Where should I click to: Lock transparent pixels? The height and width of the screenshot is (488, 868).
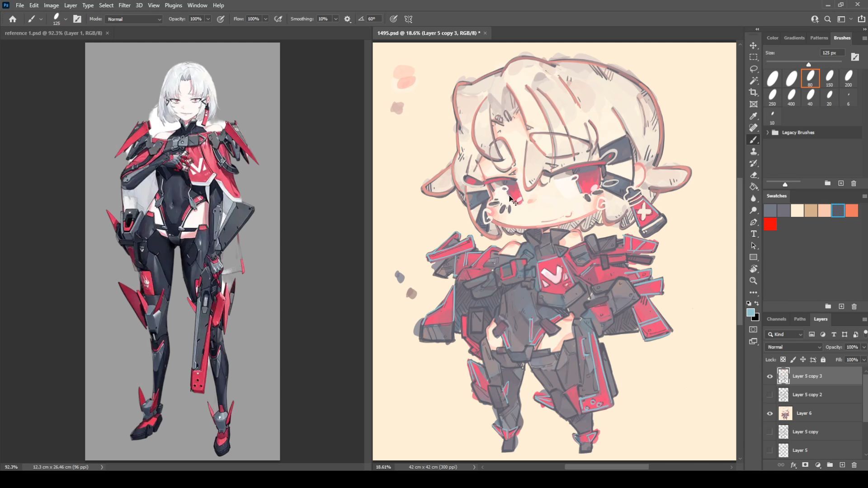click(783, 360)
